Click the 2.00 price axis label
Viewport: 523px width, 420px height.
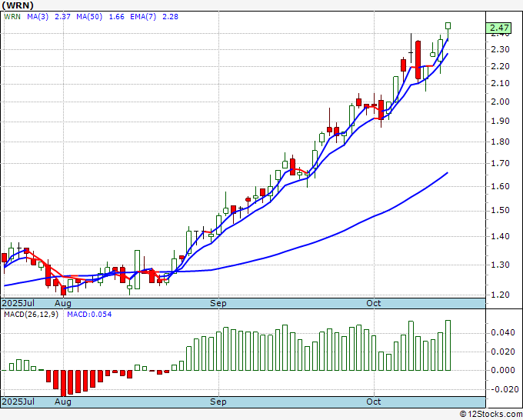(x=501, y=102)
